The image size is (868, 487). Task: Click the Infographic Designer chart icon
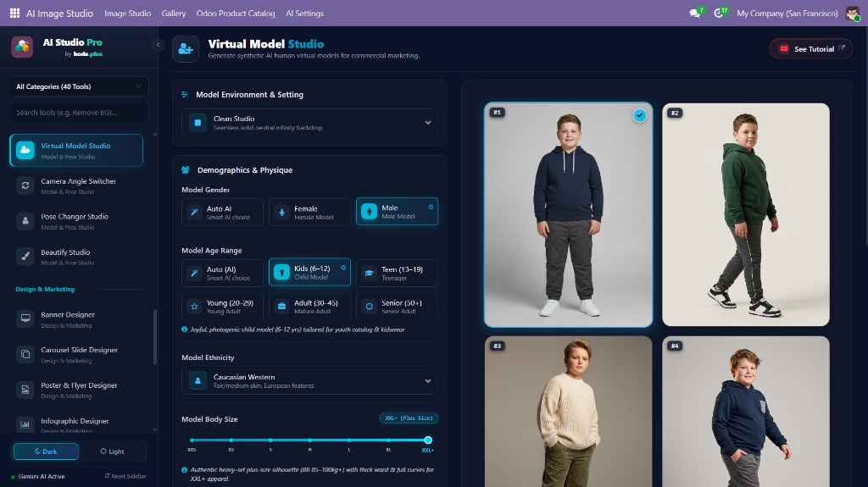25,424
